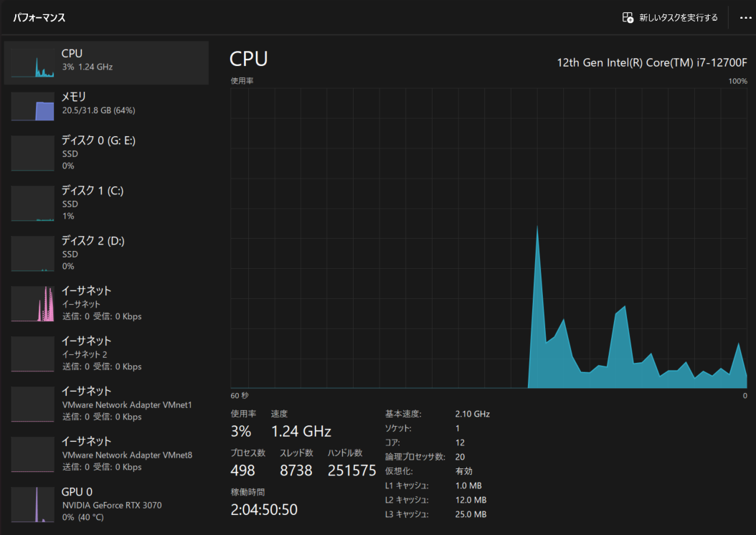Click the 使用率 3% value
Viewport: 756px width, 535px height.
(x=242, y=431)
